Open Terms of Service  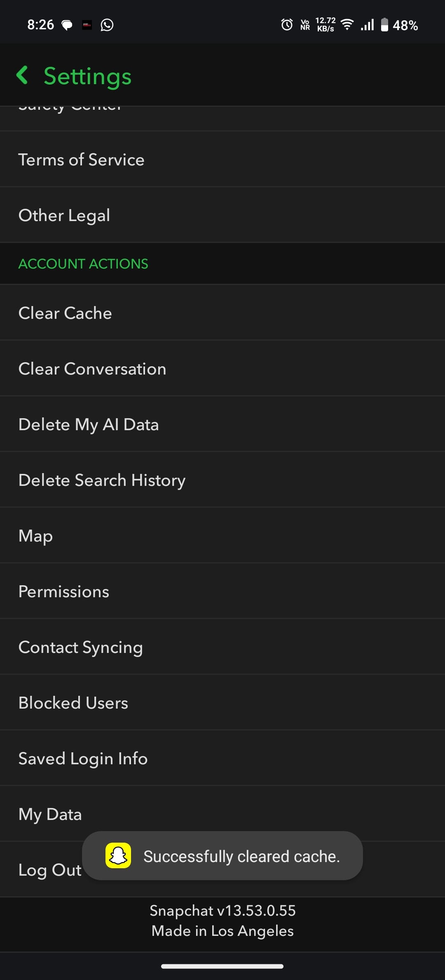click(82, 160)
